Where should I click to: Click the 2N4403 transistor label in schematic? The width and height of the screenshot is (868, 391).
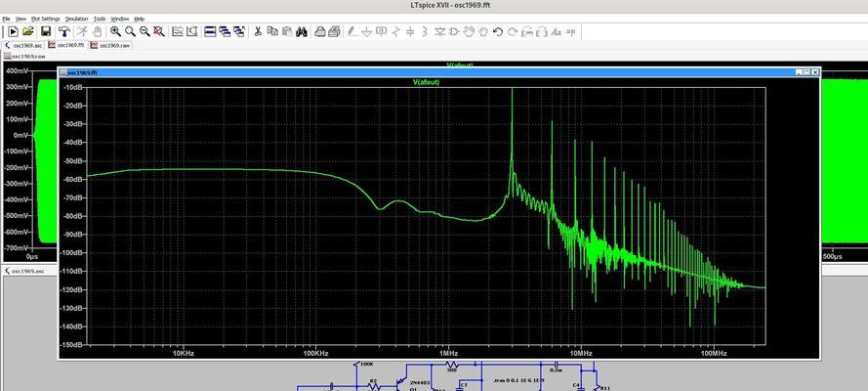[x=421, y=383]
